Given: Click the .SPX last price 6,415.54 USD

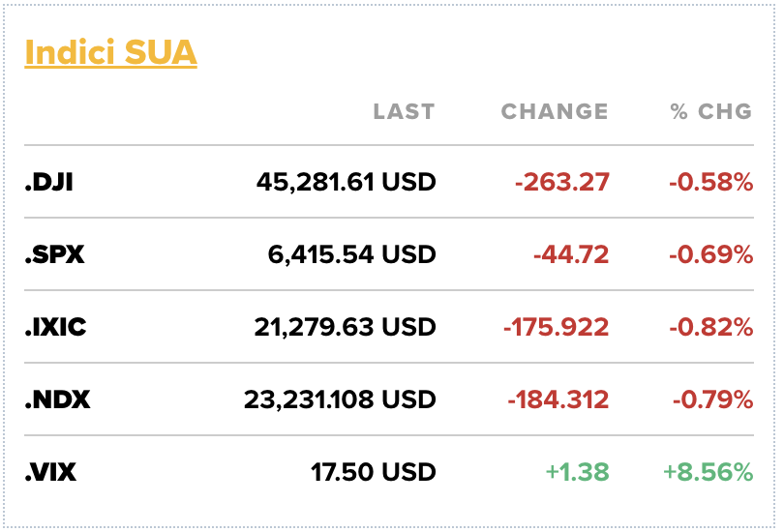Looking at the screenshot, I should (x=351, y=254).
